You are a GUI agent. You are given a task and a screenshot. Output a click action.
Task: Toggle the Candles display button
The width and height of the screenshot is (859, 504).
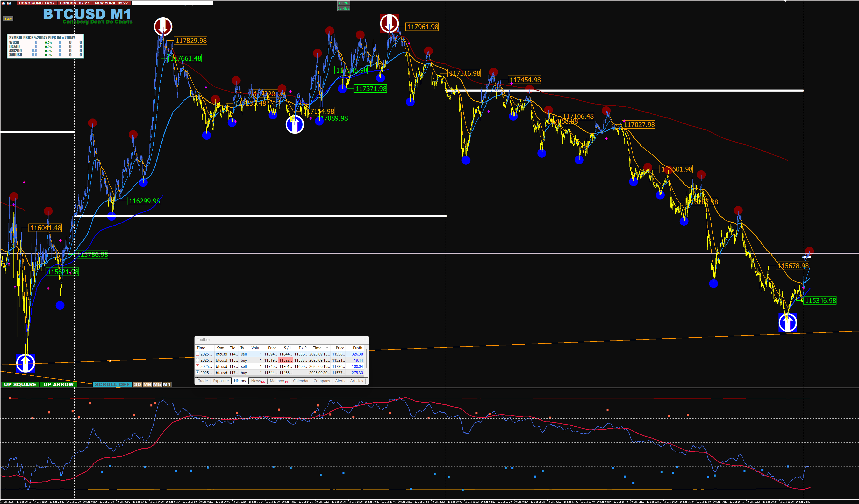(x=343, y=9)
